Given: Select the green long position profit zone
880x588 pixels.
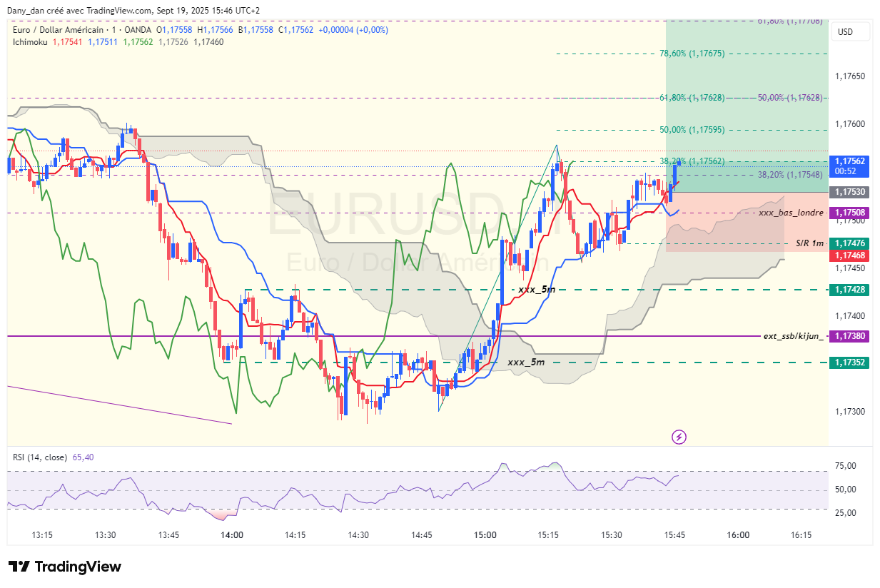Looking at the screenshot, I should [x=747, y=106].
